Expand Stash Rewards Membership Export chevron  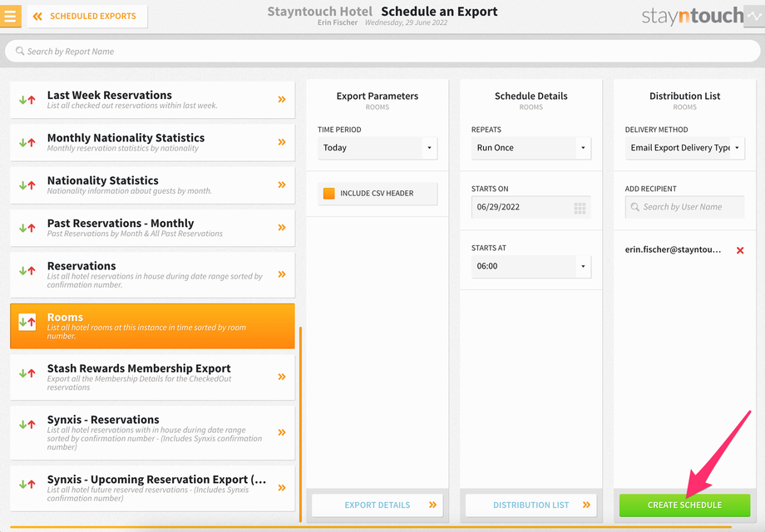click(x=282, y=377)
